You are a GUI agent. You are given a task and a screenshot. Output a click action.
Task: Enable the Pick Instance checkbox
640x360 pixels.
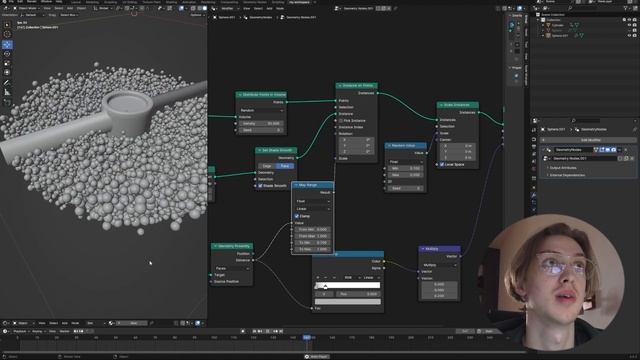[x=341, y=121]
